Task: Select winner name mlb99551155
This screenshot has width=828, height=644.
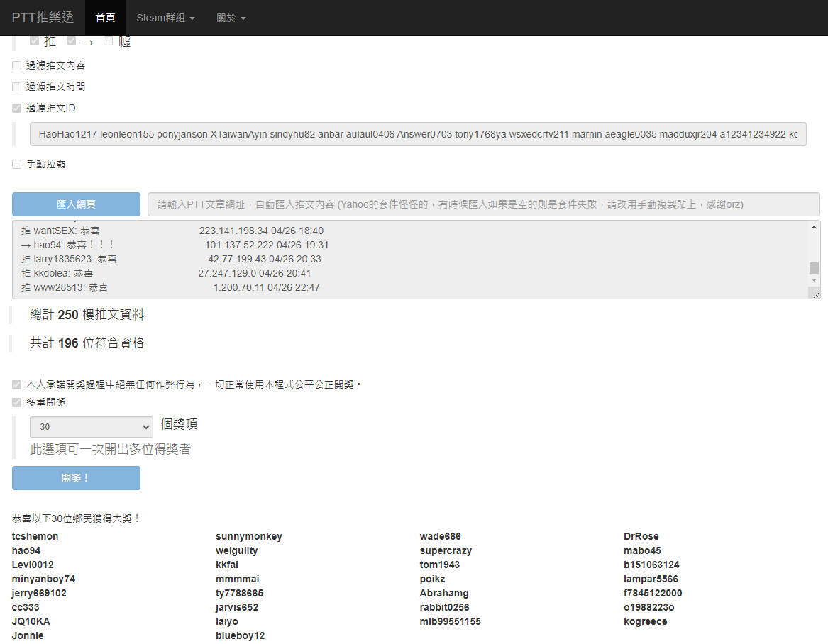Action: pos(451,622)
